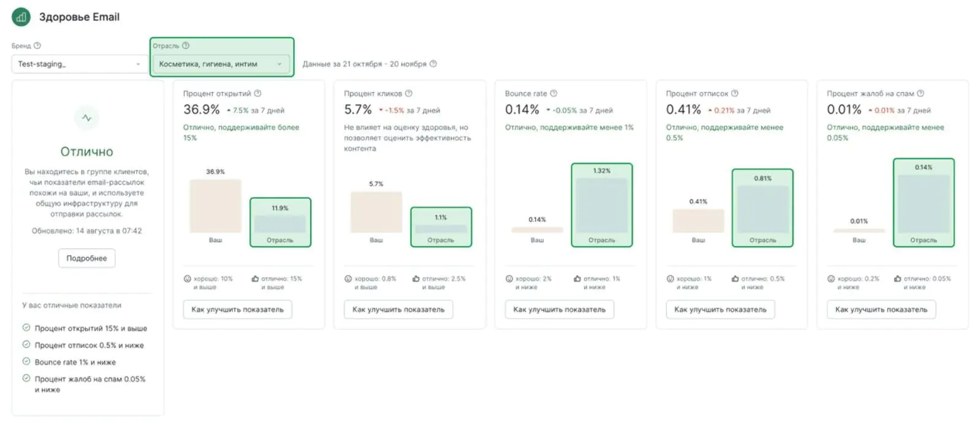Open the Косметика, гигиена, интим industry dropdown
Image resolution: width=980 pixels, height=424 pixels.
221,64
